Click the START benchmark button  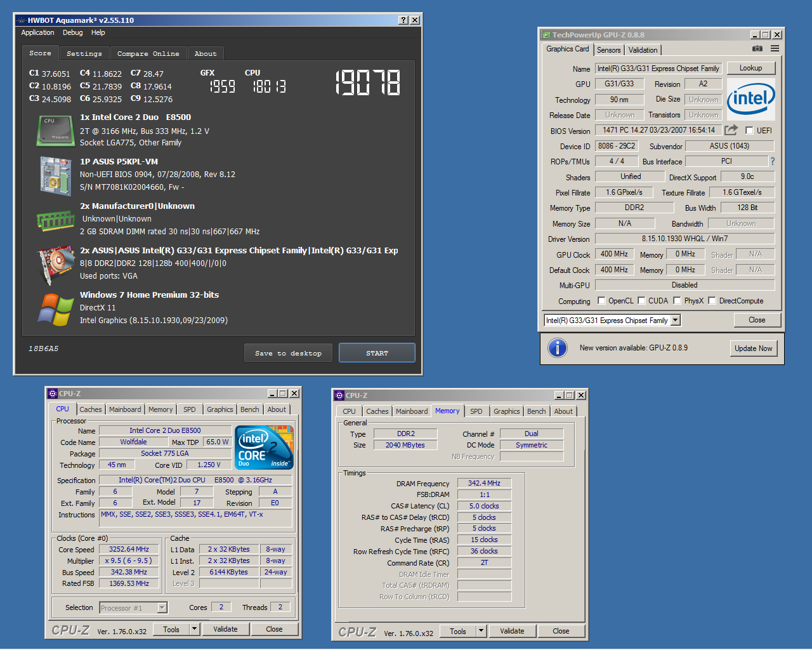pyautogui.click(x=377, y=353)
